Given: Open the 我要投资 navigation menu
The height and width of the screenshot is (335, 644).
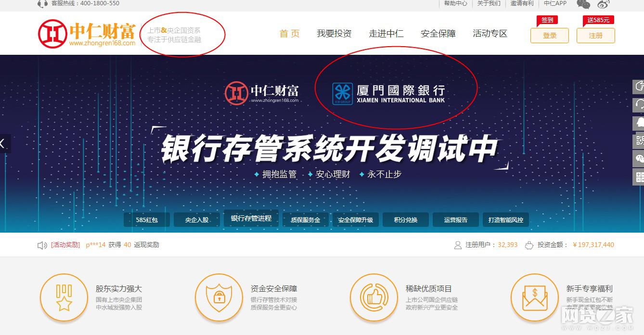Looking at the screenshot, I should pyautogui.click(x=334, y=34).
